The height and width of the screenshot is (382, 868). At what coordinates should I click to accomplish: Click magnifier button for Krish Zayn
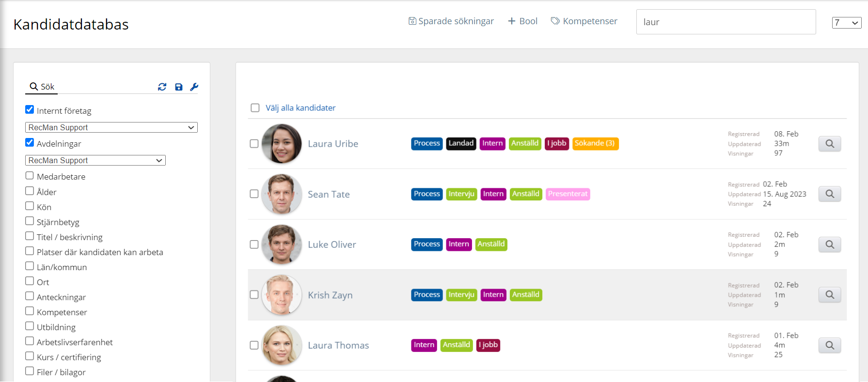click(x=829, y=295)
